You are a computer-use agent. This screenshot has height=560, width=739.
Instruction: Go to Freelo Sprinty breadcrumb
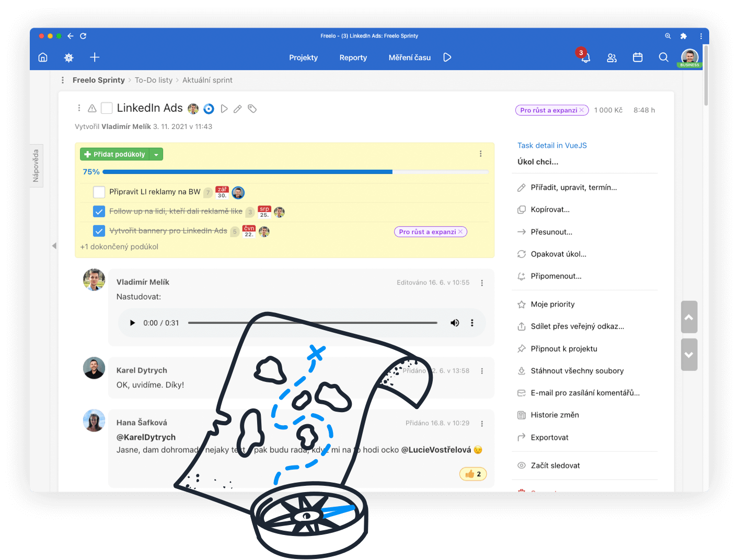tap(99, 80)
